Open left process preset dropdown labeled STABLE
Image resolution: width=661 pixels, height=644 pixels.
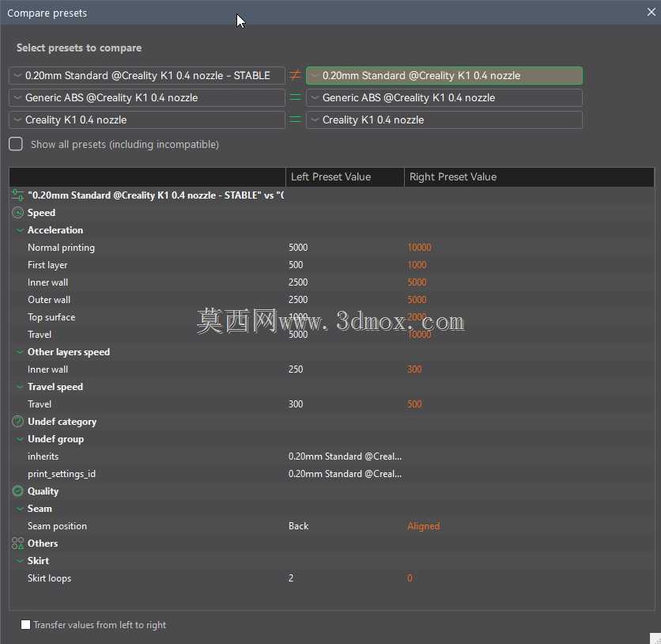147,75
